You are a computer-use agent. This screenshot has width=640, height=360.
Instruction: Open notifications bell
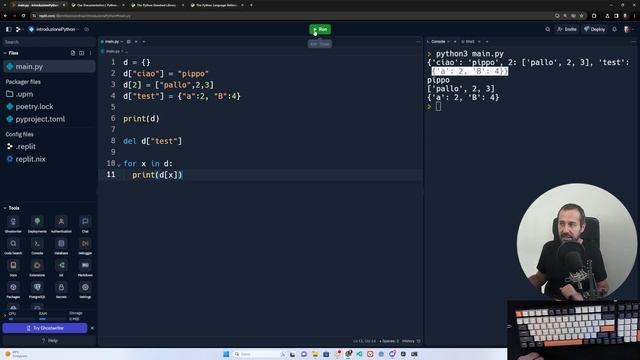(614, 29)
